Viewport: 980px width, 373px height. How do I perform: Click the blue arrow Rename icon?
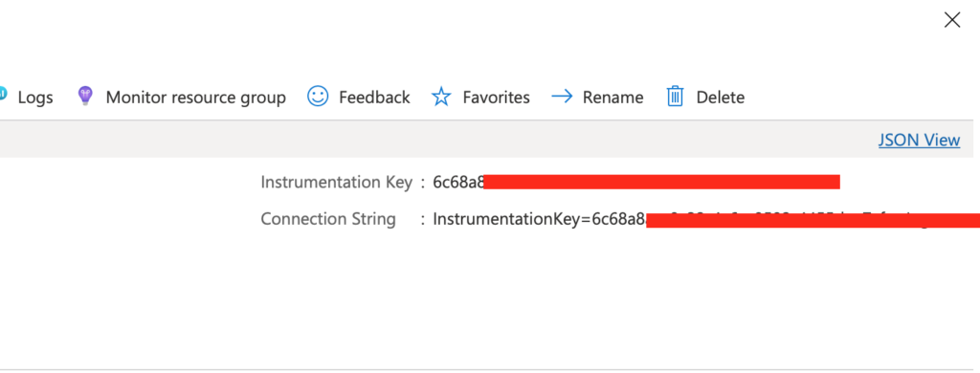(x=562, y=97)
